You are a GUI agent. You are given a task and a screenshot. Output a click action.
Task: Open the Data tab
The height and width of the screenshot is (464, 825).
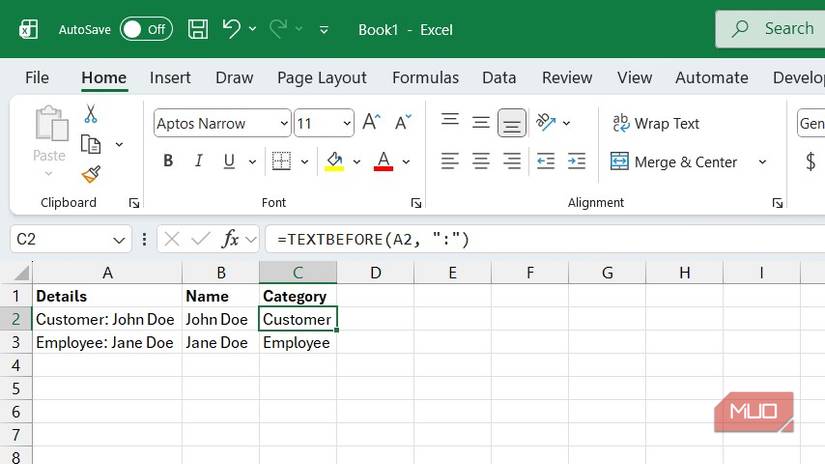(499, 78)
